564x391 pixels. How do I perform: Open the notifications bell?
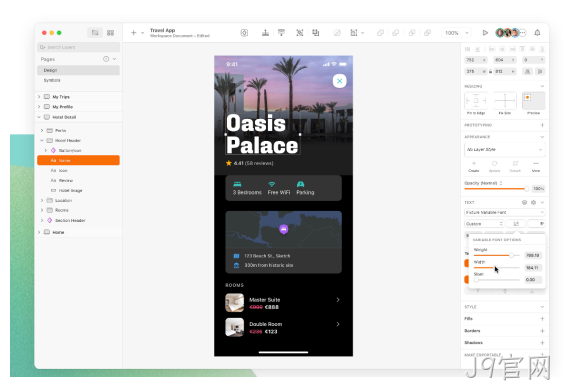point(537,33)
